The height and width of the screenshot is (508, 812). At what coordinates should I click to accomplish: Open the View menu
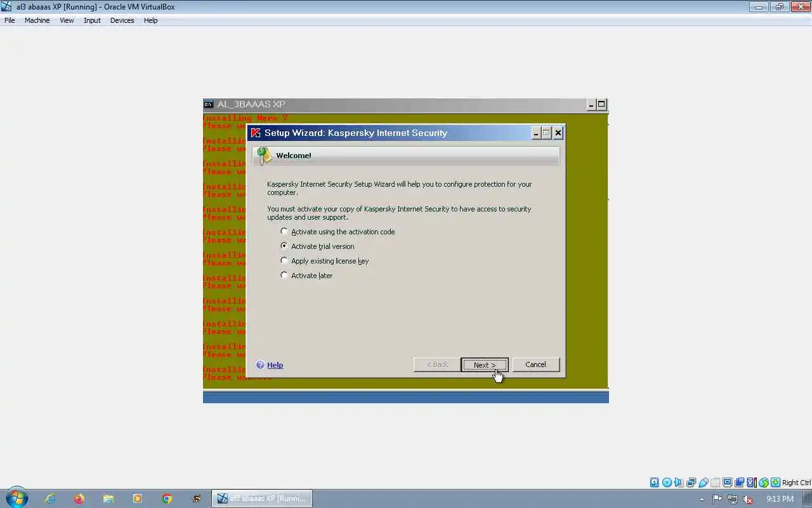(67, 20)
